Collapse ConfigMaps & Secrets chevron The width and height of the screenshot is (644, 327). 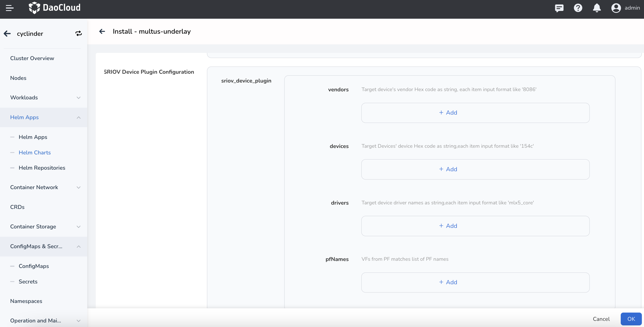(x=79, y=247)
